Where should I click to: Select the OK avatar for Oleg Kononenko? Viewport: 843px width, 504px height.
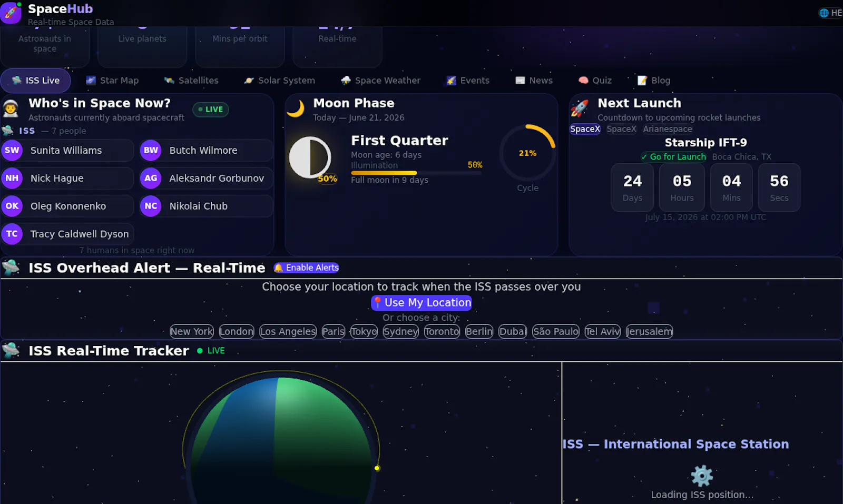pos(12,206)
